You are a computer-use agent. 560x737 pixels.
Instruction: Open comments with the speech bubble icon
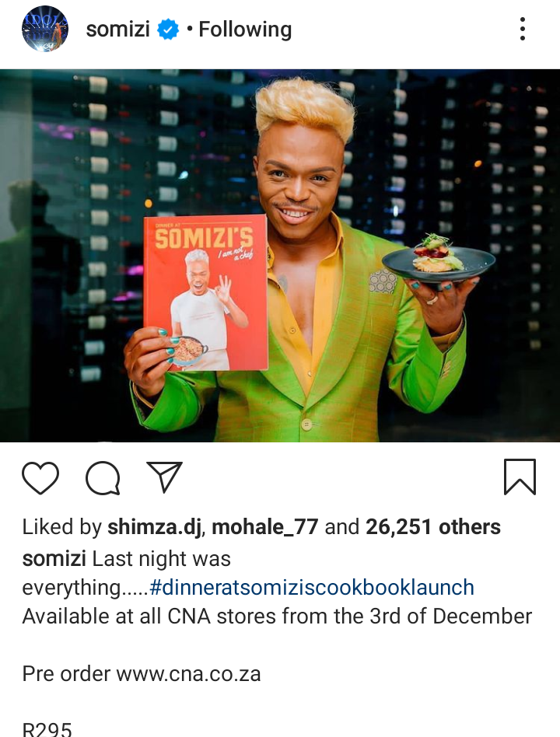coord(103,478)
